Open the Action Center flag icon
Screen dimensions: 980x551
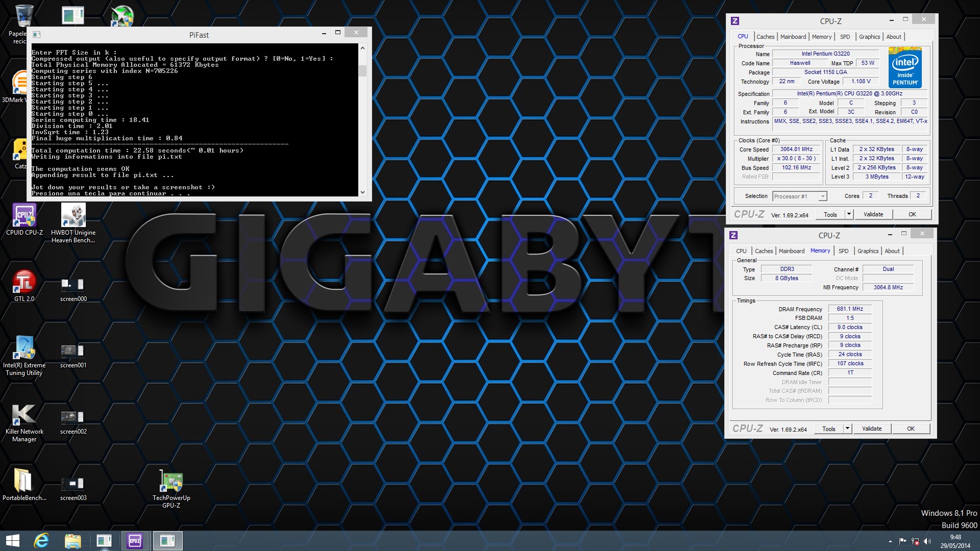click(902, 541)
